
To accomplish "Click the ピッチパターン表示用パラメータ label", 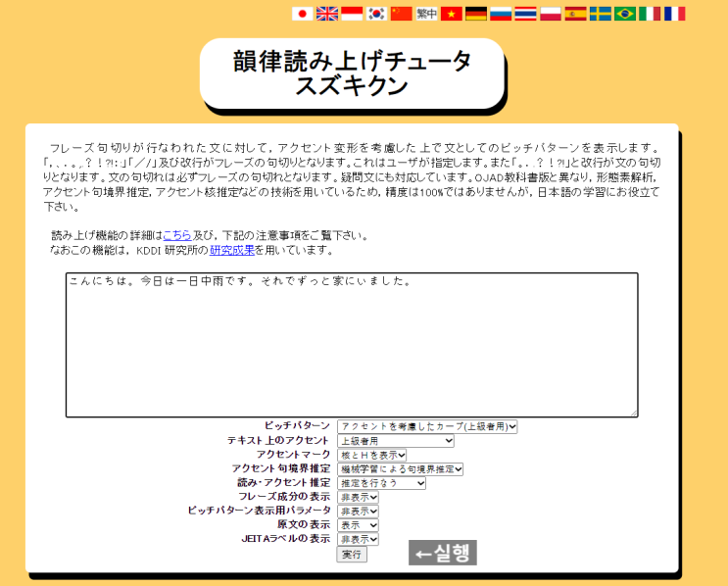I will click(x=259, y=511).
